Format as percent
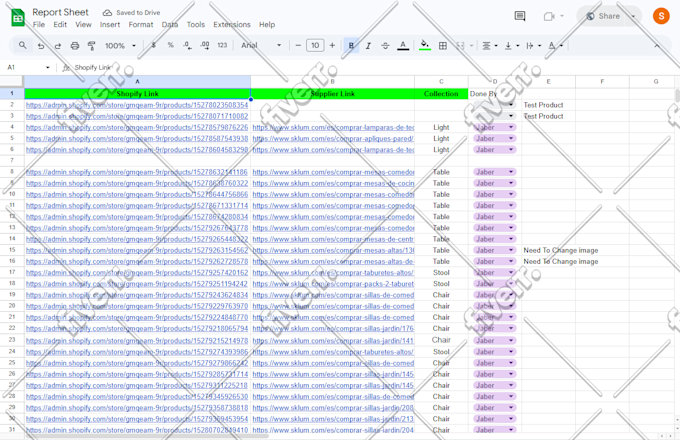 pos(170,45)
